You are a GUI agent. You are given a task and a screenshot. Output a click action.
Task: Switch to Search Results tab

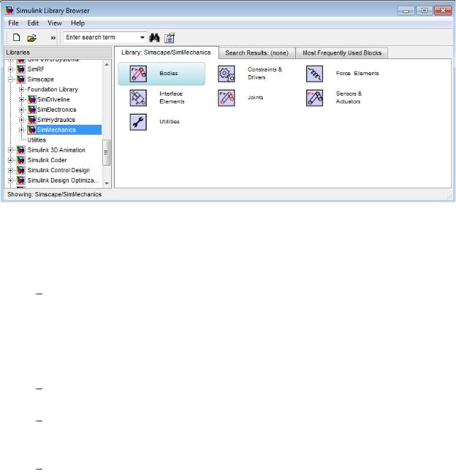[x=256, y=53]
